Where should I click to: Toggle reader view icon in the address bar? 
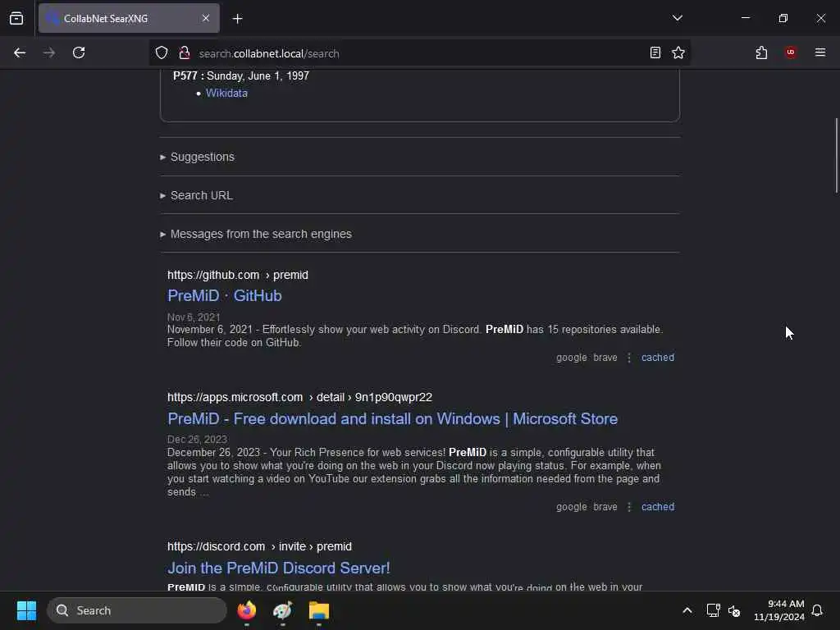pos(655,52)
